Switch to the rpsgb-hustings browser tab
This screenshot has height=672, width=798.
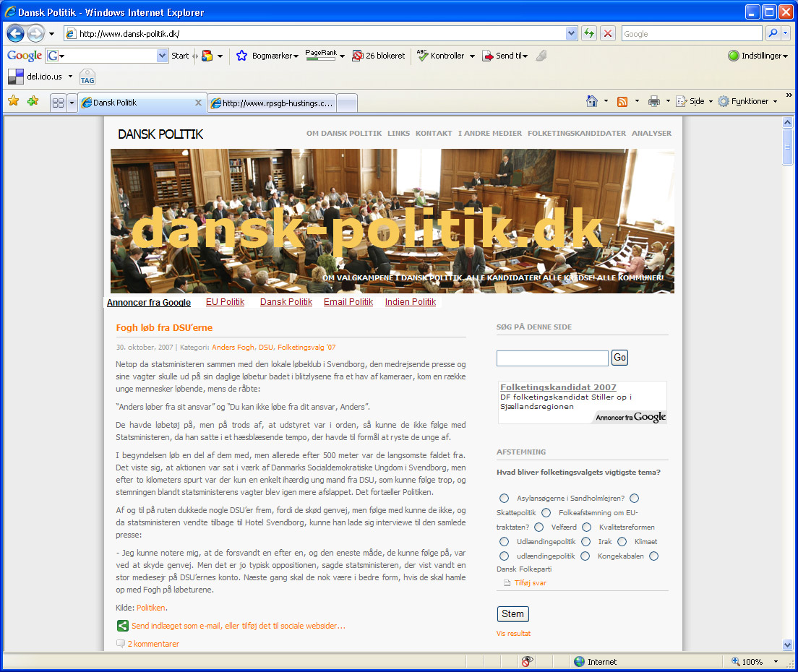tap(273, 103)
